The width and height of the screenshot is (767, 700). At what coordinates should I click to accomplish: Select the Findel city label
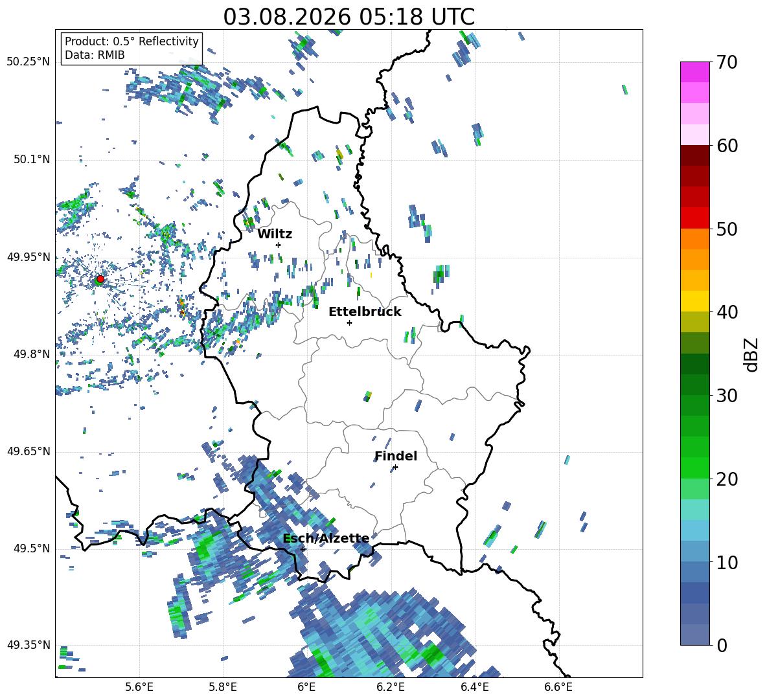(396, 456)
